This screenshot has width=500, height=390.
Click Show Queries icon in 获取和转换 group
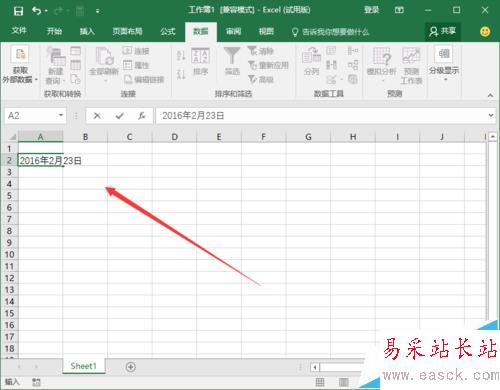tap(76, 51)
